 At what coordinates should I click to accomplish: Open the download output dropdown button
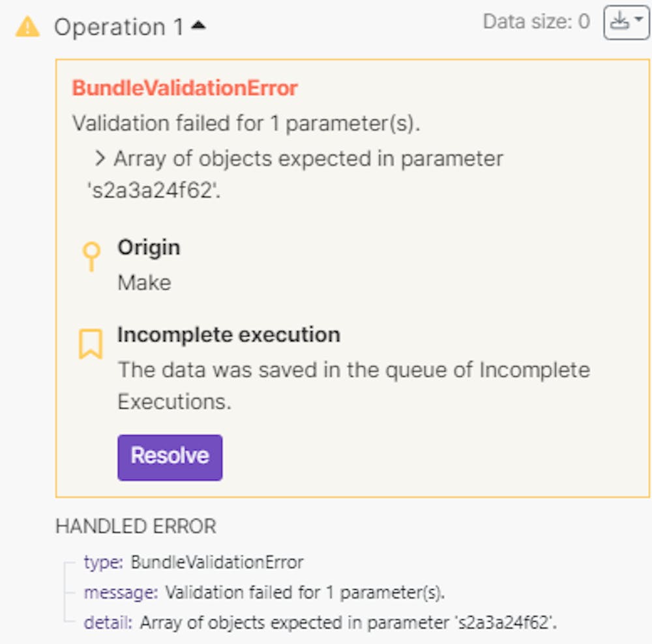pyautogui.click(x=626, y=23)
